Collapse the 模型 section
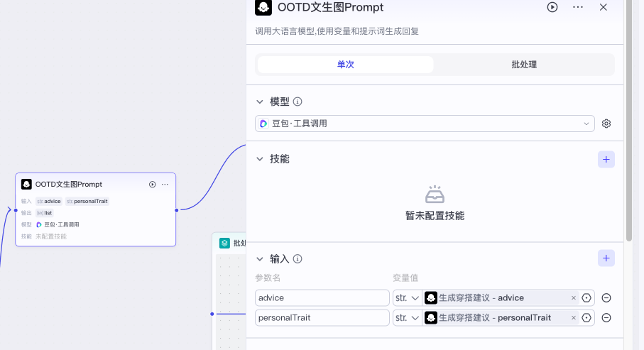This screenshot has width=644, height=350. 260,102
